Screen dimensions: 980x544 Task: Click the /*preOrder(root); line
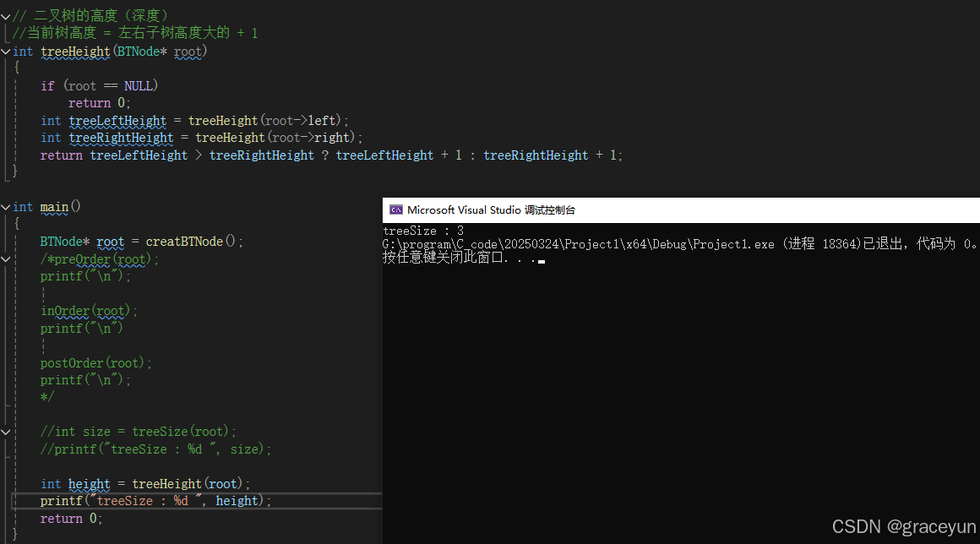tap(100, 258)
